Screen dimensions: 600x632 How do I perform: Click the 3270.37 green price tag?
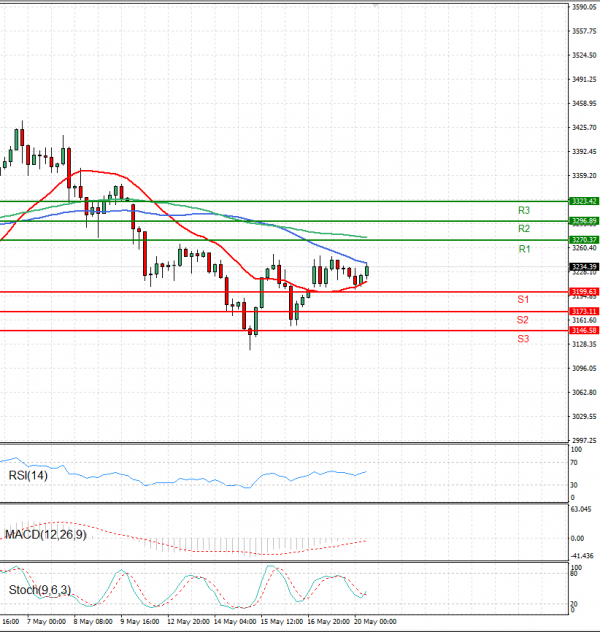click(x=582, y=240)
